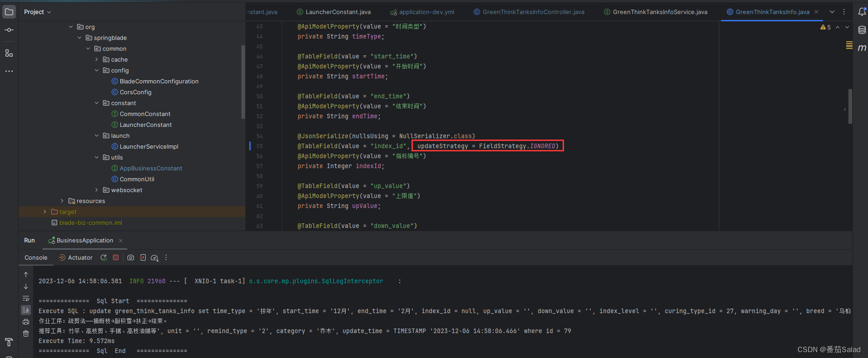Collapse the springblade folder
Image resolution: width=868 pixels, height=358 pixels.
(x=79, y=38)
